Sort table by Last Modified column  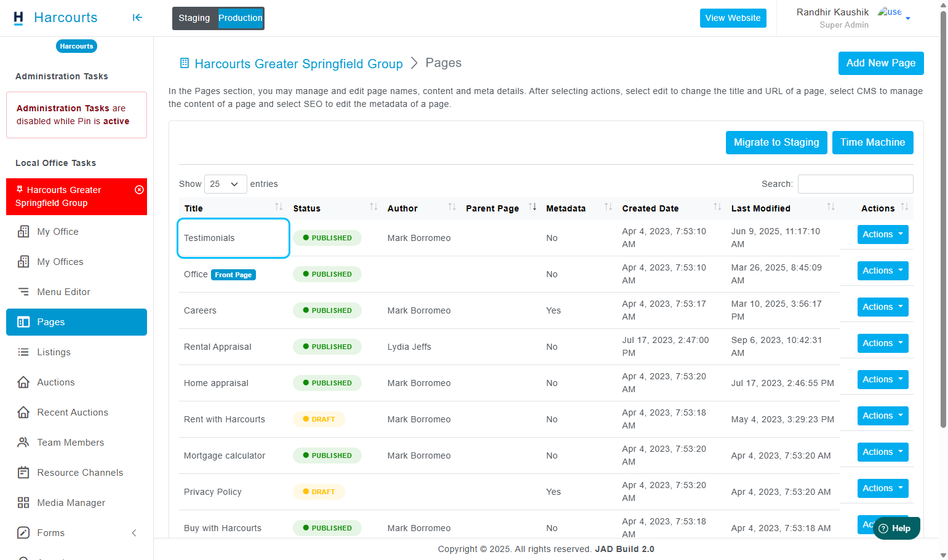point(831,207)
